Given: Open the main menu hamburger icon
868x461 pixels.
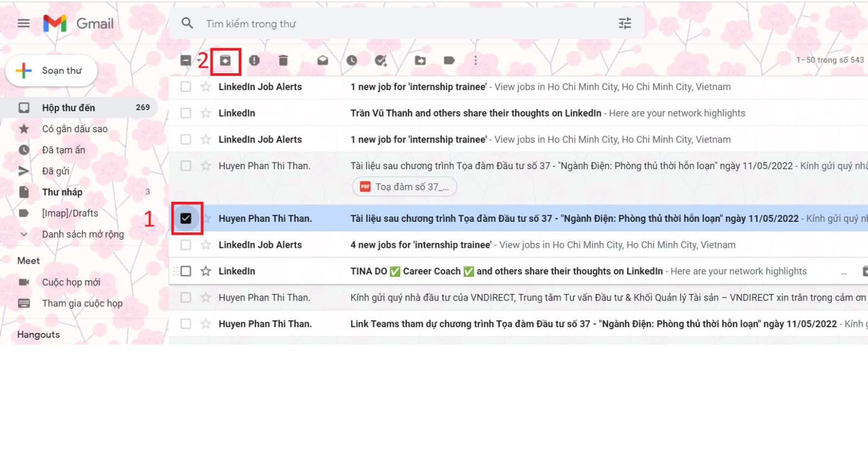Looking at the screenshot, I should coord(23,23).
